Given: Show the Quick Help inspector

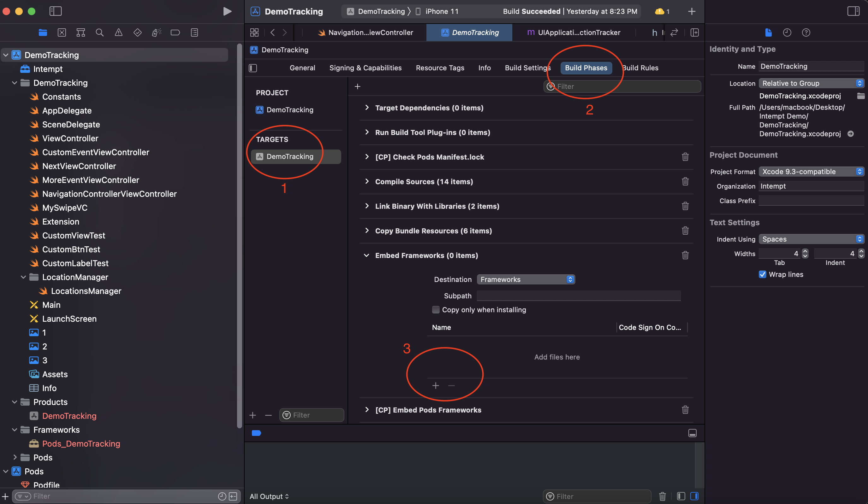Looking at the screenshot, I should click(806, 33).
